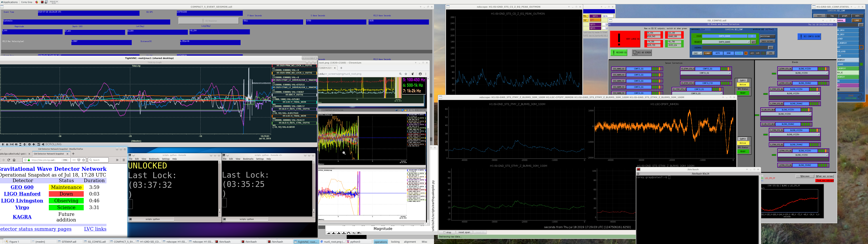868x244 pixels.
Task: Open site information icon in Firefox URL bar
Action: click(x=25, y=160)
